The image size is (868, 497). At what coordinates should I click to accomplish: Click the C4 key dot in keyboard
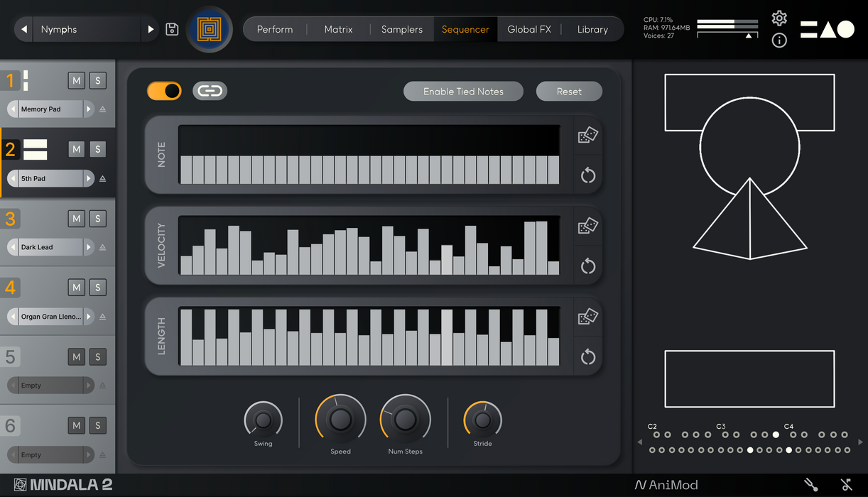point(788,450)
